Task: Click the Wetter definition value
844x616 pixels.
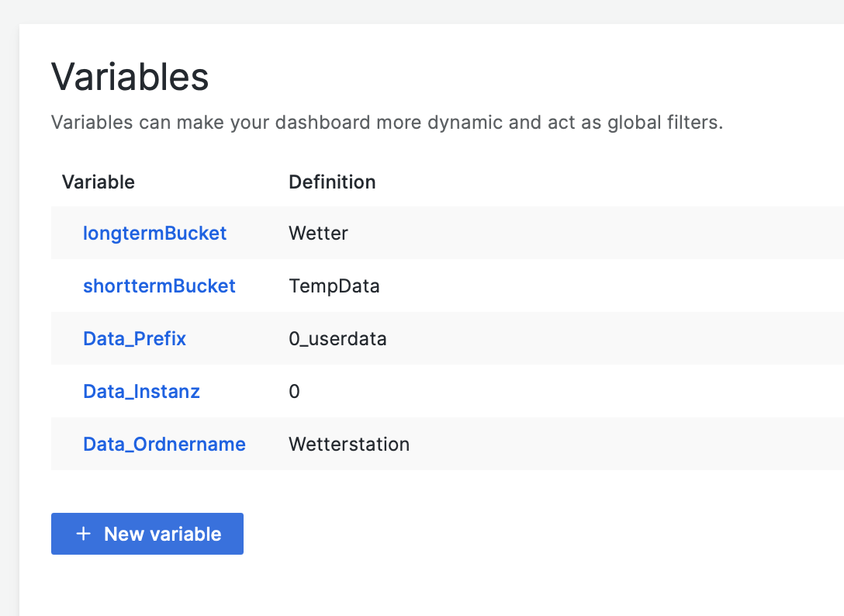Action: [318, 233]
